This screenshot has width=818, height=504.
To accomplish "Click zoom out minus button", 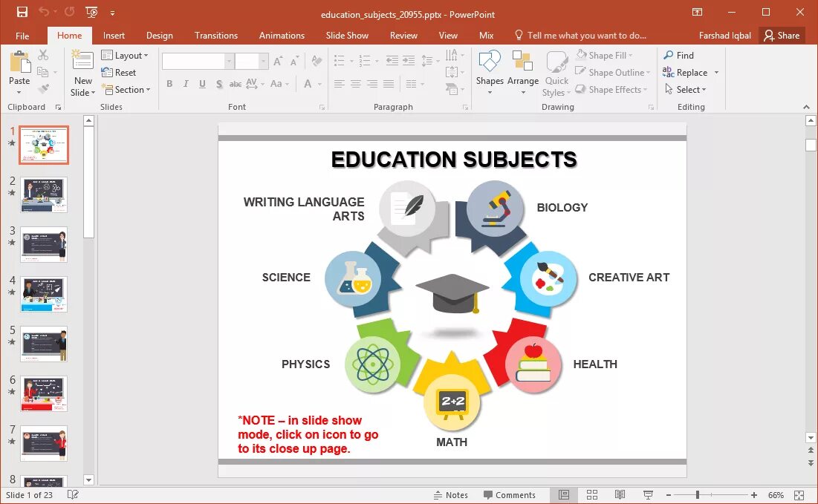I will (668, 494).
